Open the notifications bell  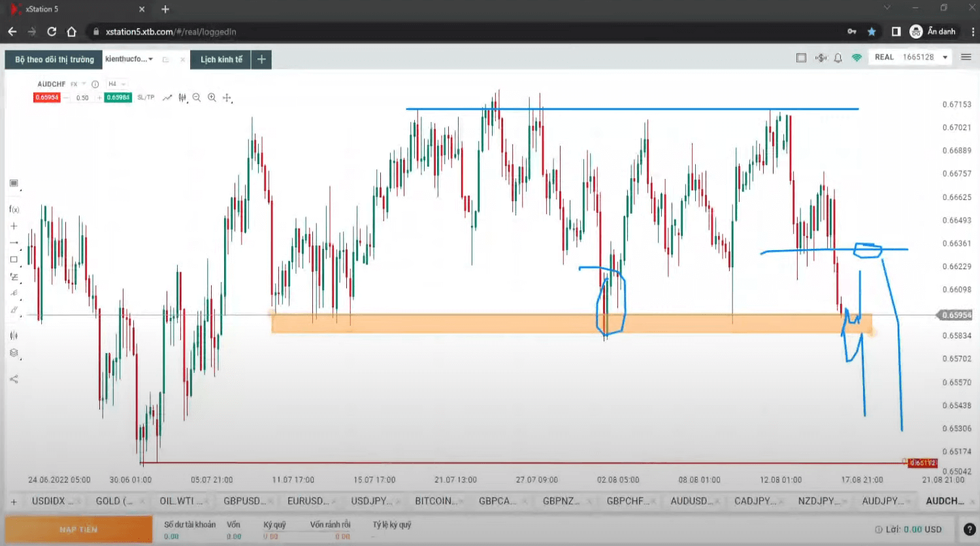click(x=838, y=57)
